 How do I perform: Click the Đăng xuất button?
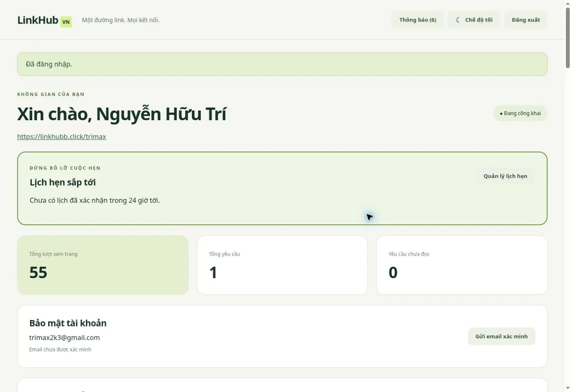click(x=526, y=20)
